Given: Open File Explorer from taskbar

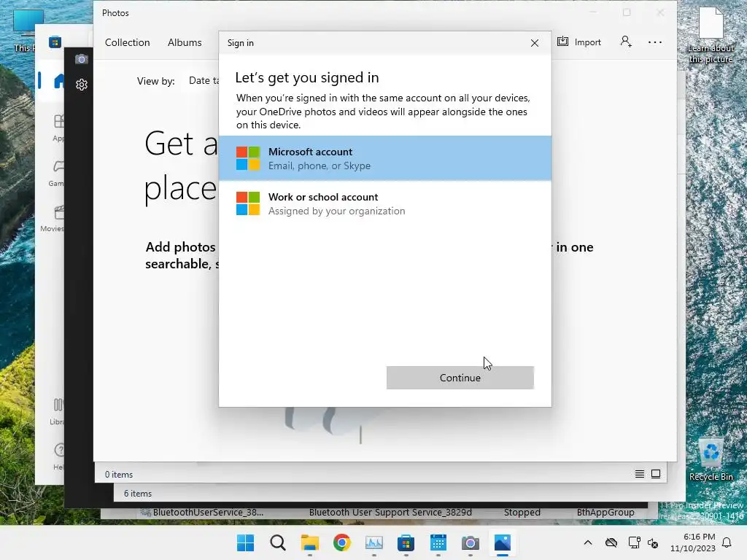Looking at the screenshot, I should [309, 542].
